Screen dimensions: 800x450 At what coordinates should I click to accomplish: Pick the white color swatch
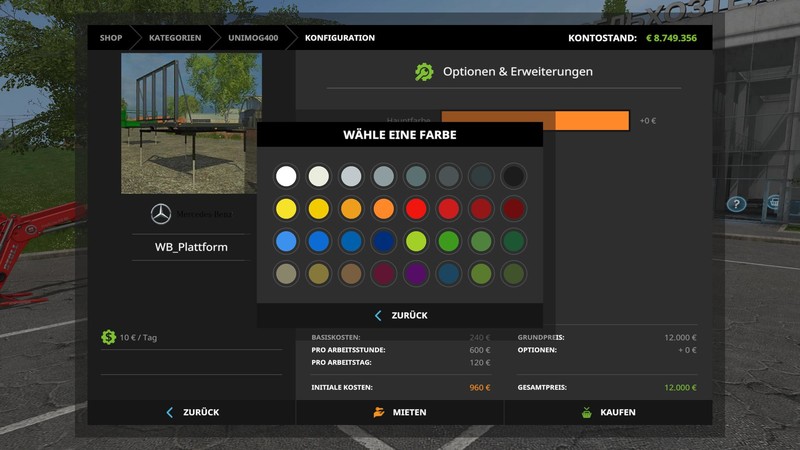[286, 177]
